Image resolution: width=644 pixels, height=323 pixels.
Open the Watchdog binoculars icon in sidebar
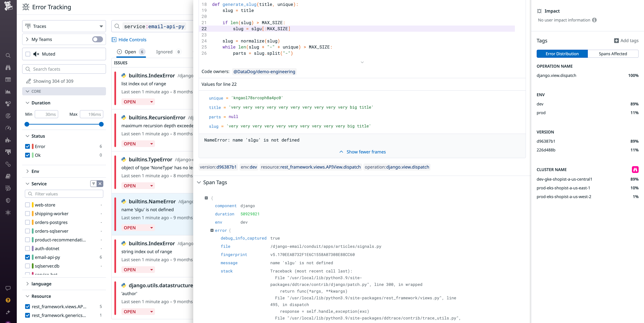tap(8, 67)
